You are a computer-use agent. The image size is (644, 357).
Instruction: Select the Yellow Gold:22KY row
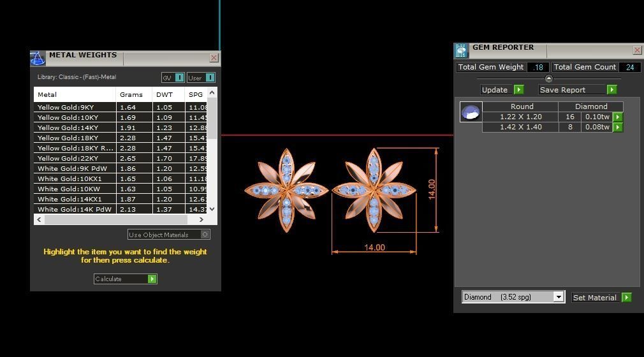[x=121, y=158]
